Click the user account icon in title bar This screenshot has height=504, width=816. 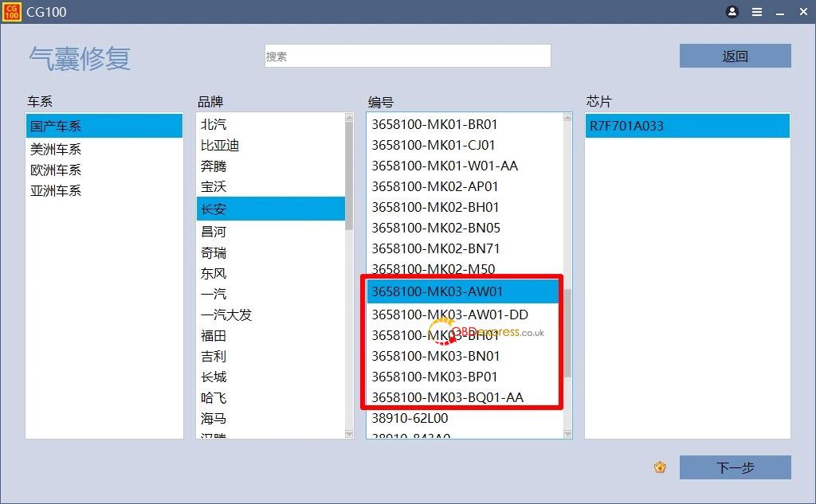[x=732, y=12]
